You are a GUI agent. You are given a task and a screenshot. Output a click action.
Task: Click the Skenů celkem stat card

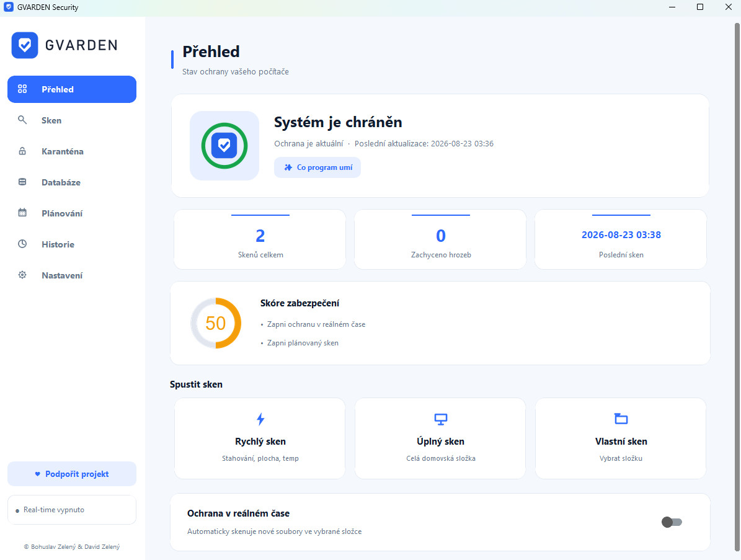tap(260, 239)
